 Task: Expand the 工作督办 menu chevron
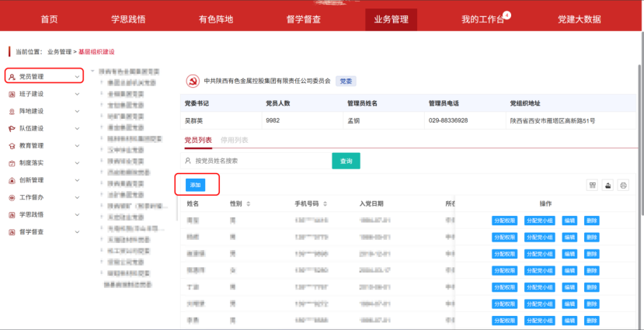click(x=77, y=197)
